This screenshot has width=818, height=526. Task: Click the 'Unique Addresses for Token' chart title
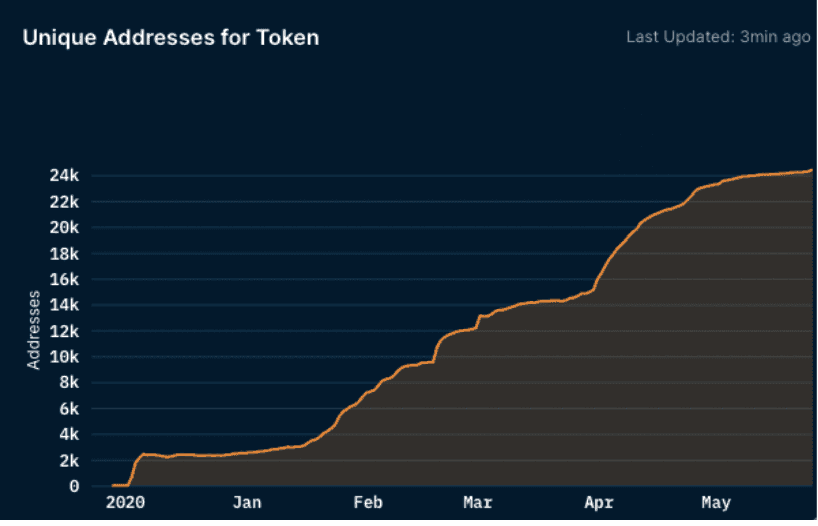tap(171, 38)
